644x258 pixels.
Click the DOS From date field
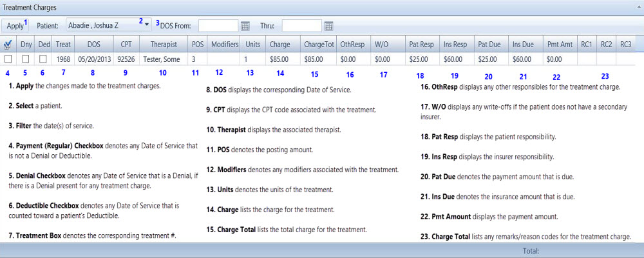tap(218, 26)
